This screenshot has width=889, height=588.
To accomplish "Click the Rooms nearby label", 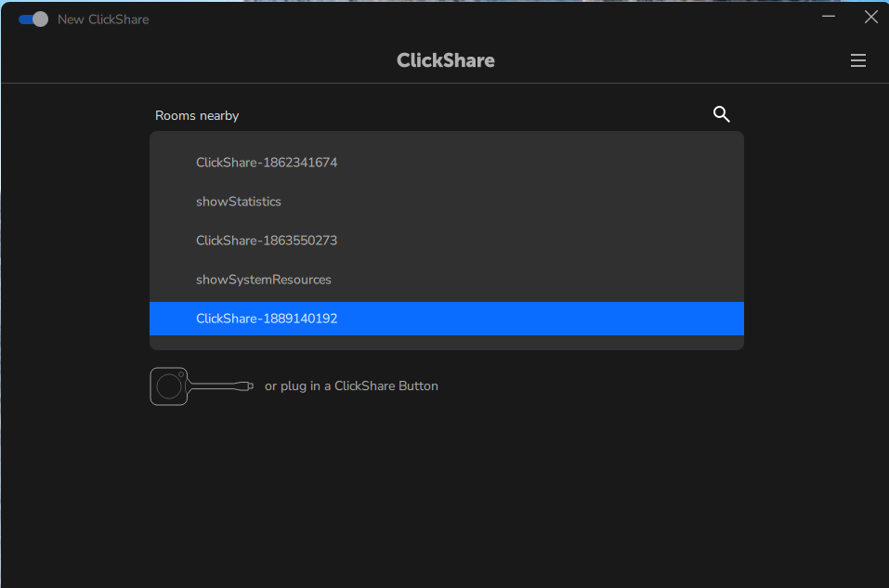I will point(197,114).
